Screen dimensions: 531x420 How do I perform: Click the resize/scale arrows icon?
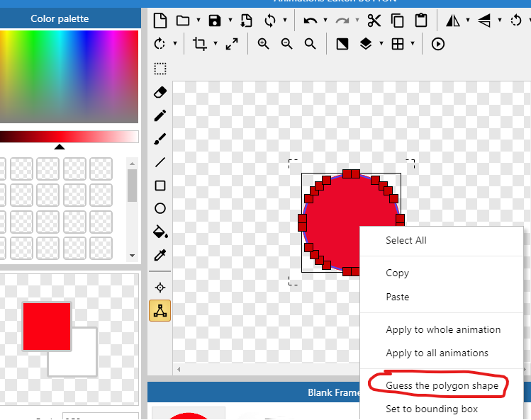232,44
